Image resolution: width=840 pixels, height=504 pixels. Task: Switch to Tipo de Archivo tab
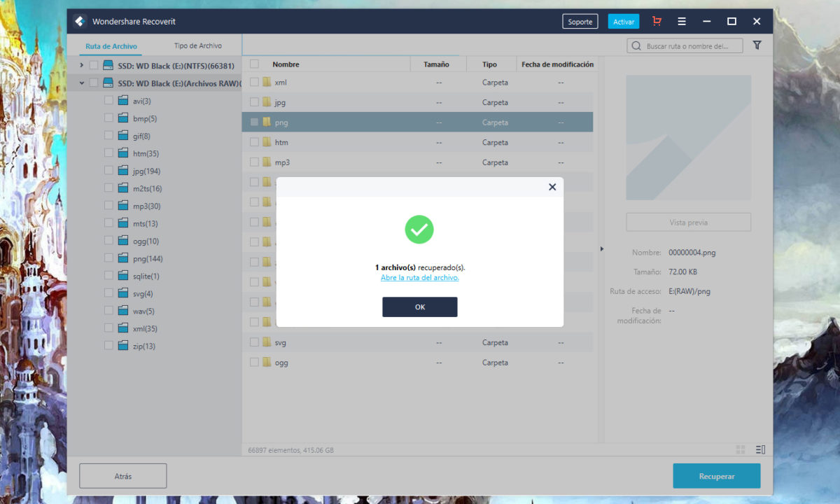(x=197, y=46)
